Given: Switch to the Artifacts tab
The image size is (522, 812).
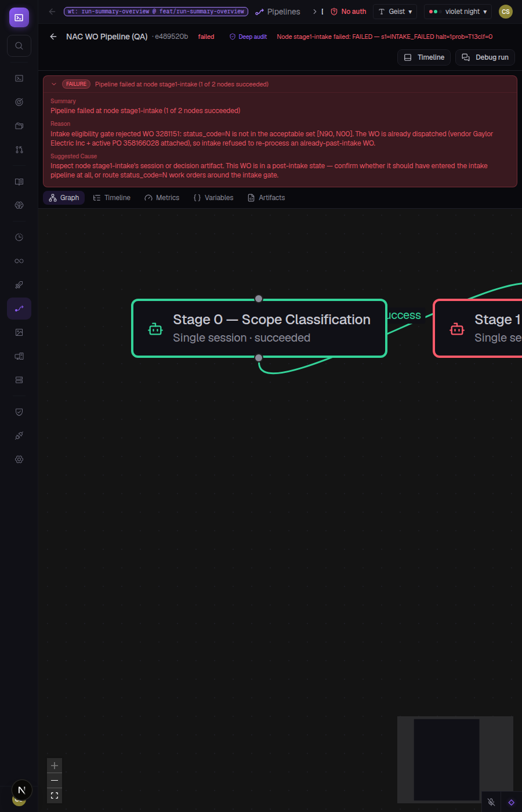Looking at the screenshot, I should tap(266, 198).
